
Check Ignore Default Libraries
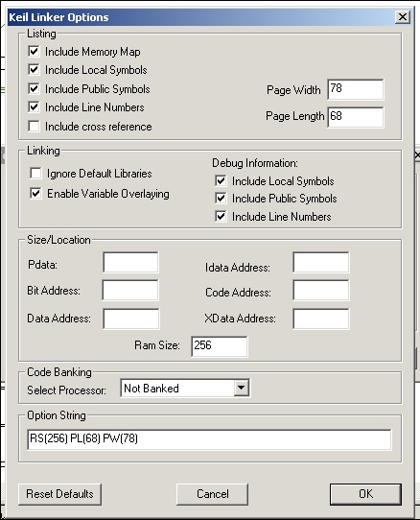(35, 173)
